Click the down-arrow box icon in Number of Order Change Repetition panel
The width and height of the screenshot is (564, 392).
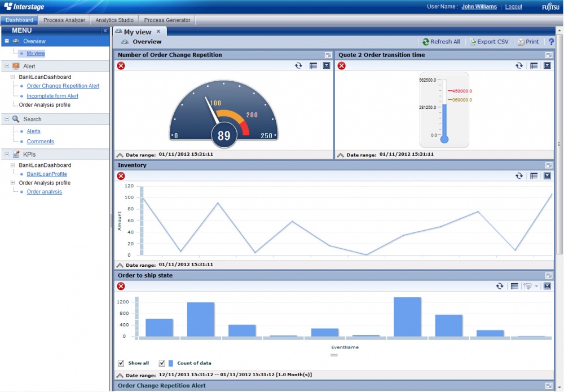(x=327, y=65)
